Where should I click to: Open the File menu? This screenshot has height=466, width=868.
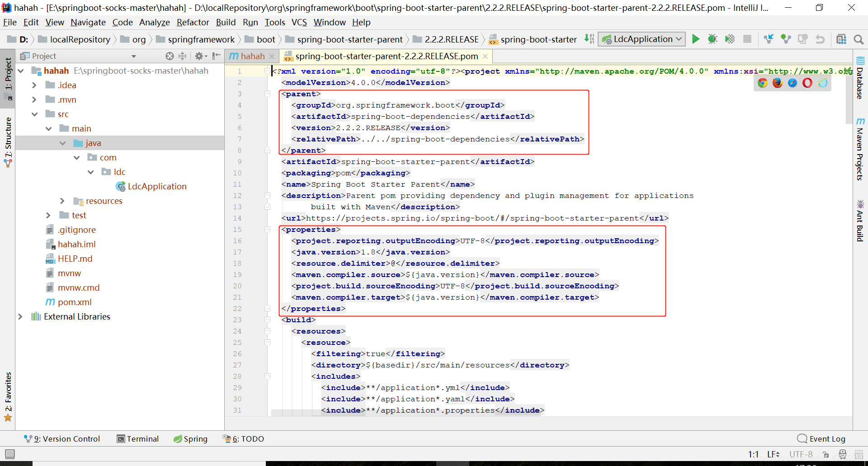coord(9,22)
